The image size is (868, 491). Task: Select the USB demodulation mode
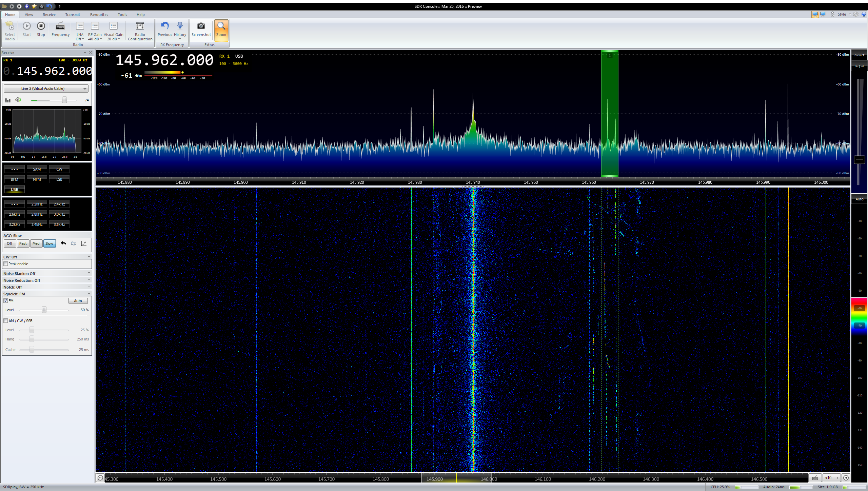(x=15, y=189)
